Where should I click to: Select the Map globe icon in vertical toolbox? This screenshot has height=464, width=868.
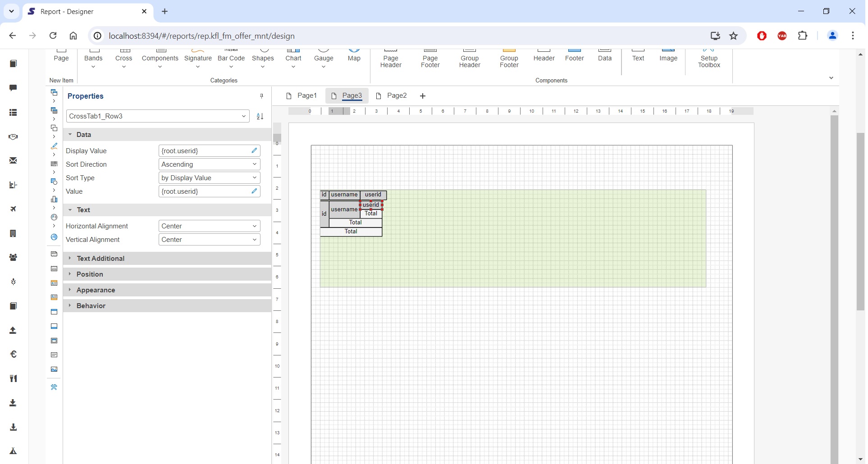[x=54, y=237]
